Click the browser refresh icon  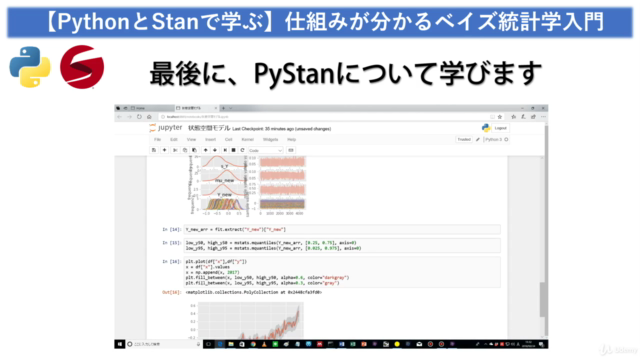[139, 117]
